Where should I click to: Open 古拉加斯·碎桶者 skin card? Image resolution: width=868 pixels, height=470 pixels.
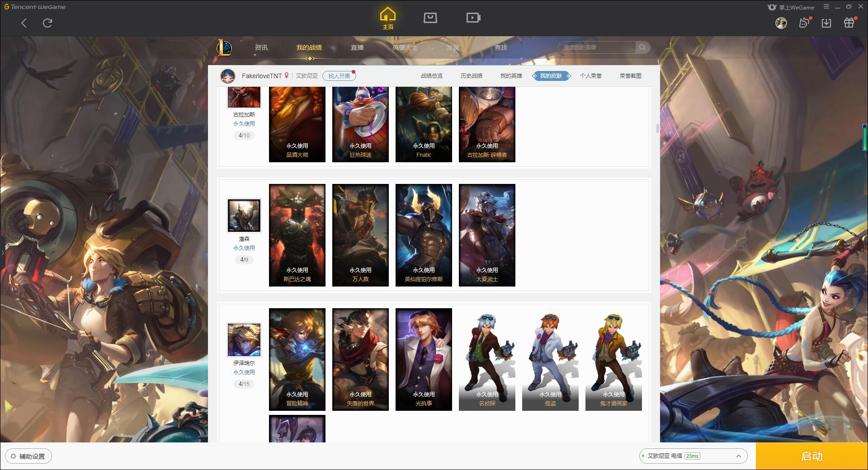click(x=487, y=124)
